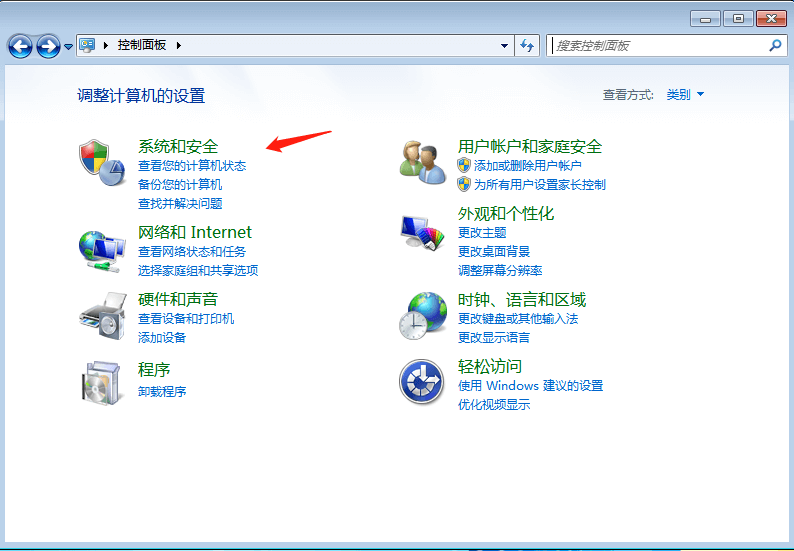Open 备份您的计算机
794x551 pixels.
coord(180,184)
